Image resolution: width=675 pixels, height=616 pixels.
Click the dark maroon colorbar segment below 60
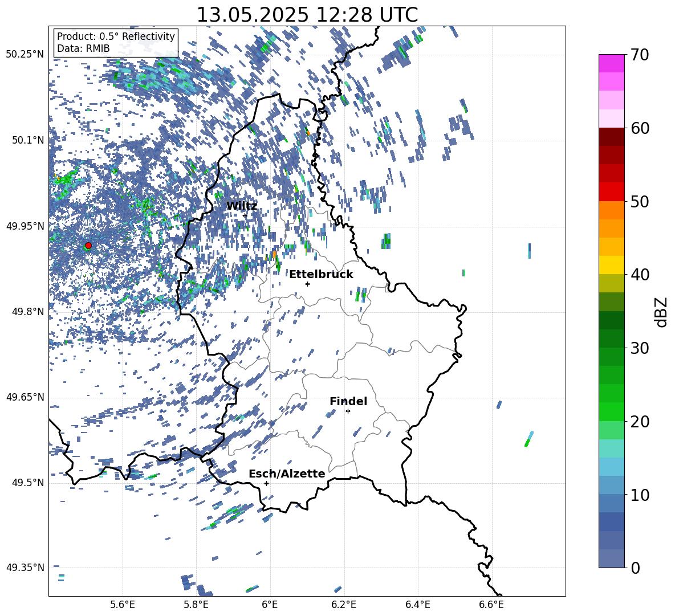(611, 137)
